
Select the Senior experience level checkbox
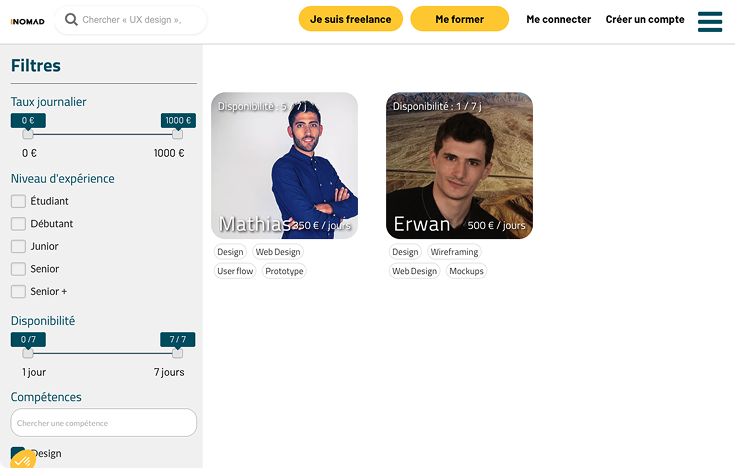18,269
